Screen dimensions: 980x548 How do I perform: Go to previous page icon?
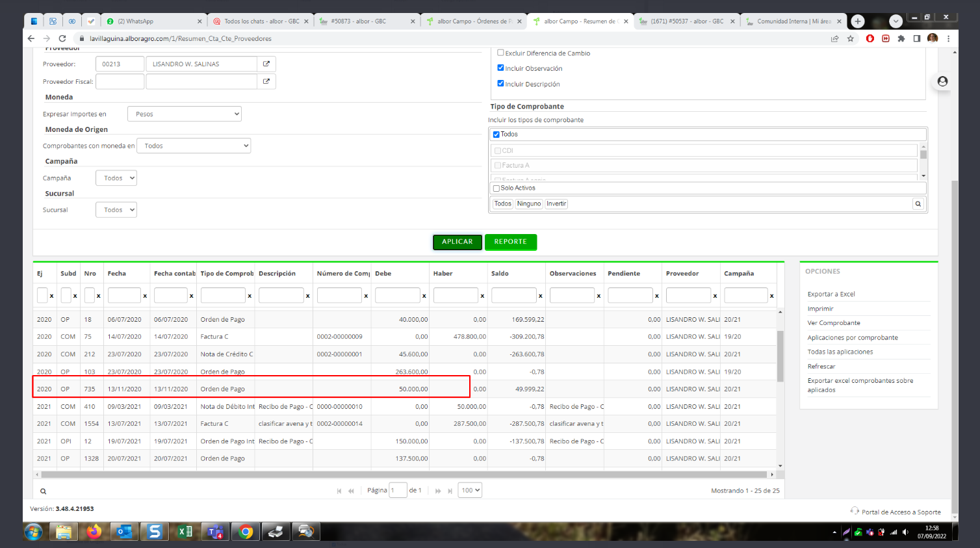(x=351, y=491)
